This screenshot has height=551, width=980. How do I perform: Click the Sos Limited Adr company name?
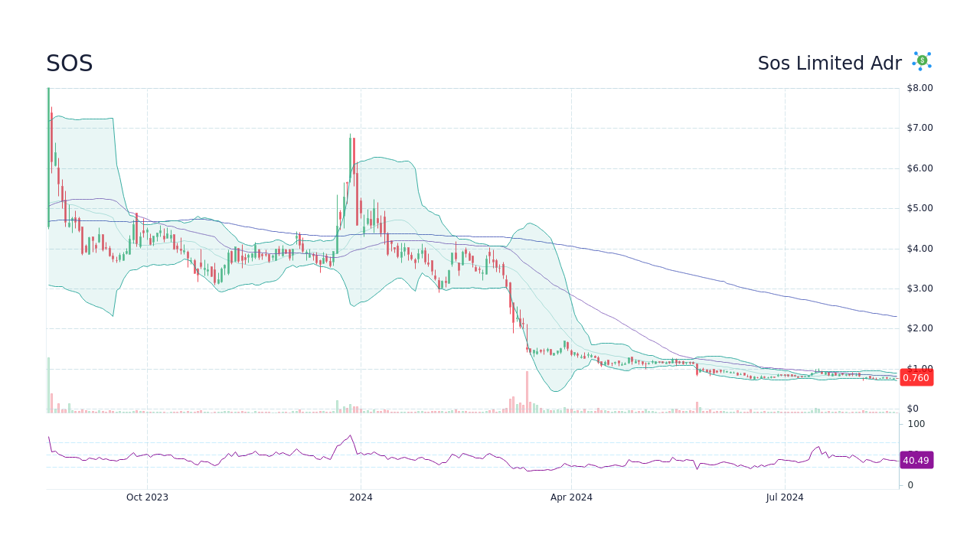(829, 64)
